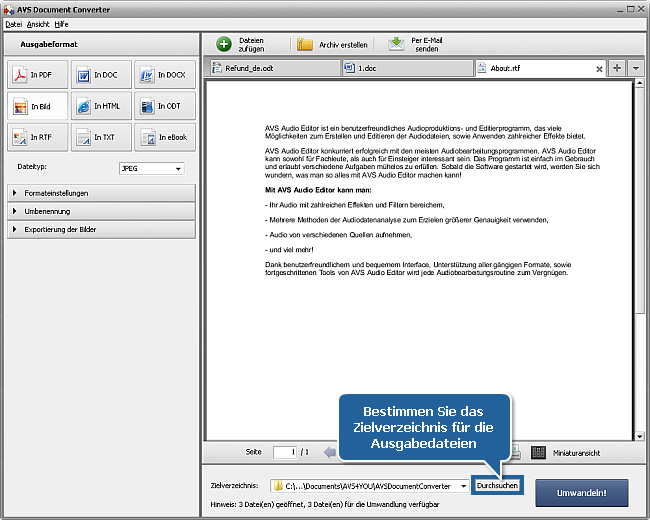Open the Ansicht menu
This screenshot has height=520, width=650.
pos(38,24)
